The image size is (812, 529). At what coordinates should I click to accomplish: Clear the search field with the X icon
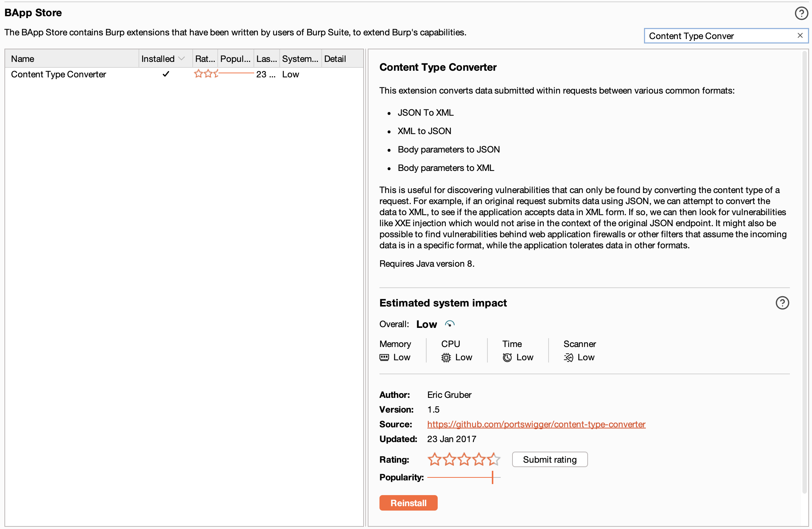[800, 35]
